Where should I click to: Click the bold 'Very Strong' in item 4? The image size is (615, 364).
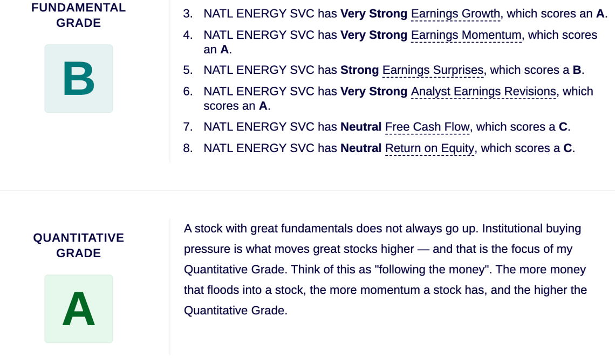(x=374, y=35)
